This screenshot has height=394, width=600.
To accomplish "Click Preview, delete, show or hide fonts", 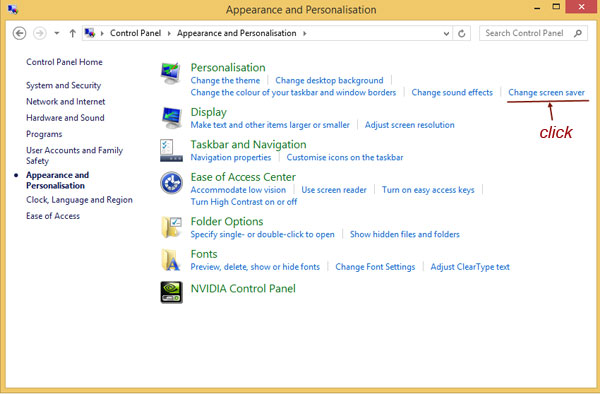I will coord(255,267).
